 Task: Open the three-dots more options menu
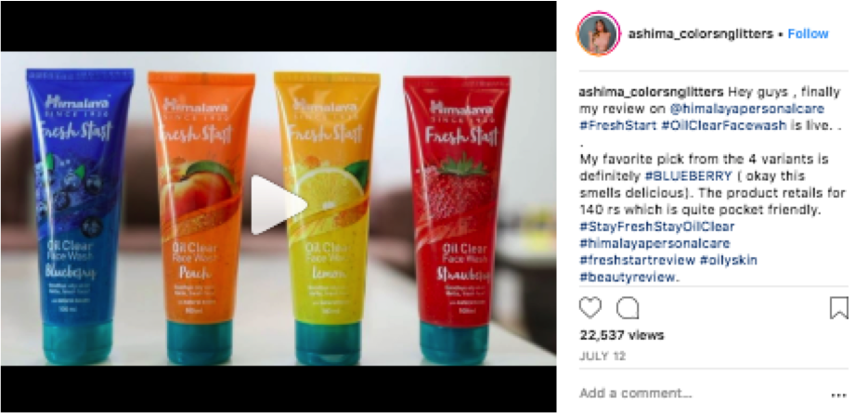point(839,395)
